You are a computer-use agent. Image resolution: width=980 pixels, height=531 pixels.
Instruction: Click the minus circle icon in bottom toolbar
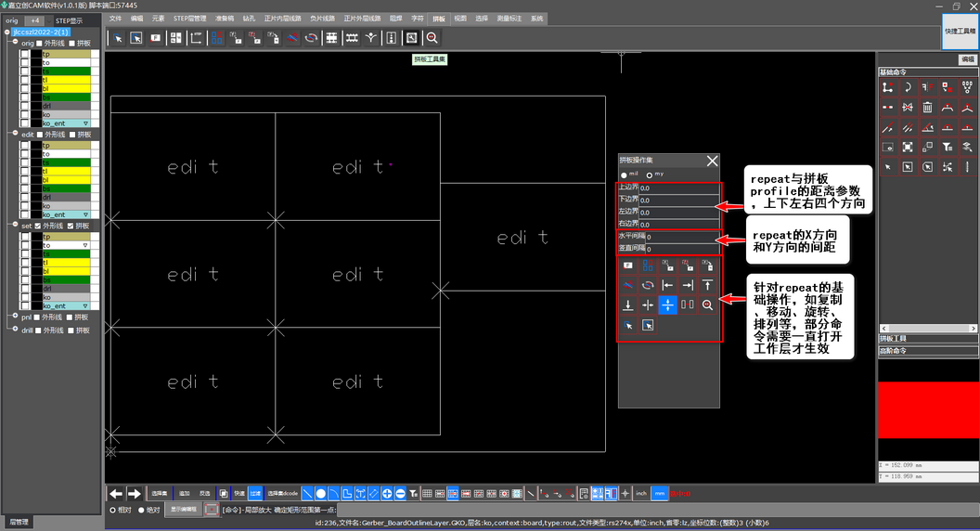(400, 494)
